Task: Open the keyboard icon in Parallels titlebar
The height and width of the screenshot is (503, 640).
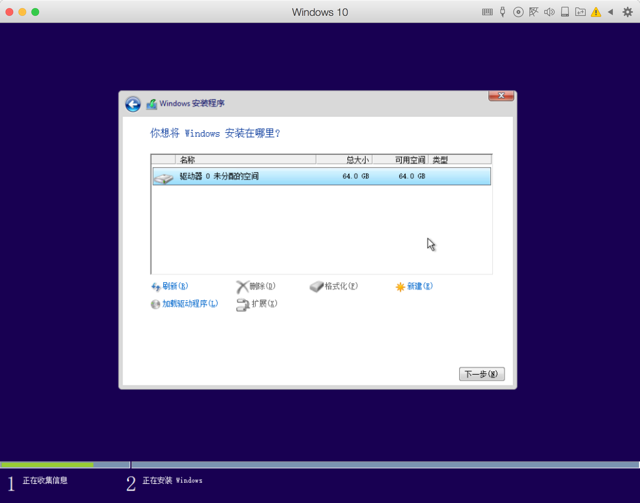Action: pyautogui.click(x=487, y=12)
